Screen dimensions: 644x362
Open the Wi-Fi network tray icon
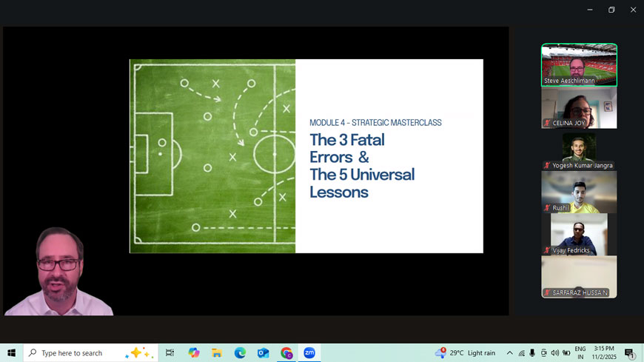tap(521, 353)
